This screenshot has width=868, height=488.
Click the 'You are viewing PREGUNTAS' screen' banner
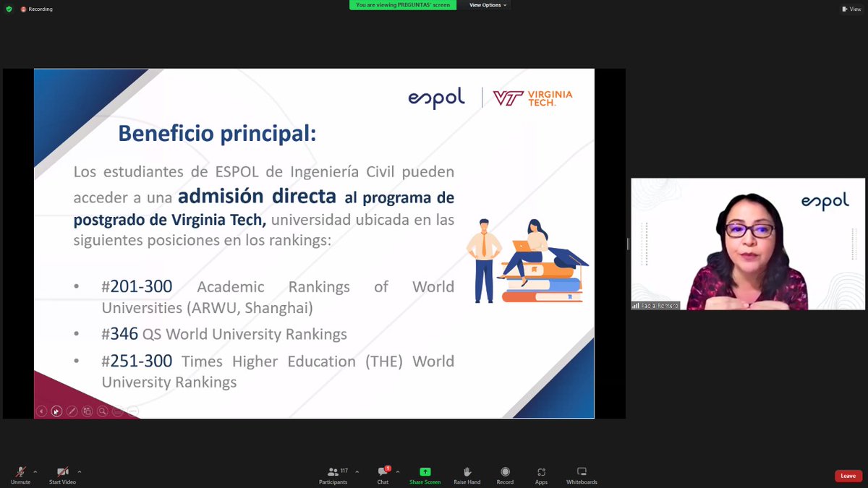point(403,5)
